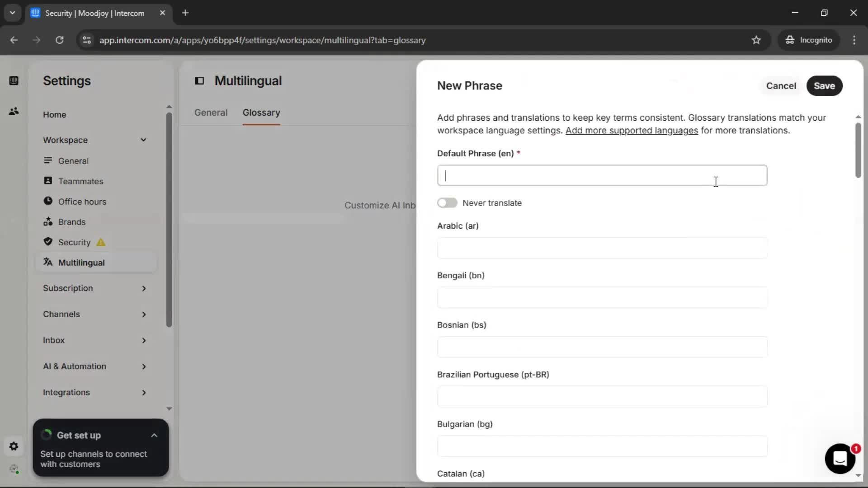Click the Brazilian Portuguese (pt-BR) field
The height and width of the screenshot is (488, 868).
click(x=602, y=396)
